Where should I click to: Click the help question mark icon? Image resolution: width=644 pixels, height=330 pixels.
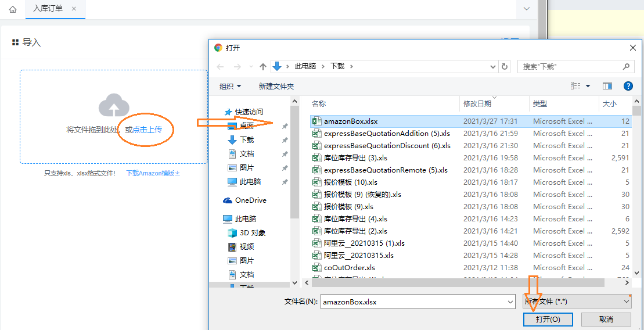628,86
